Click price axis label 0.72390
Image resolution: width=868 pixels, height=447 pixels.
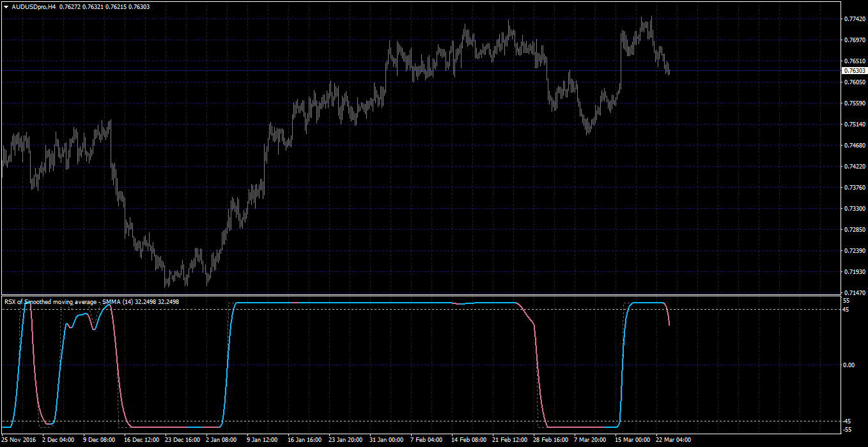[855, 251]
